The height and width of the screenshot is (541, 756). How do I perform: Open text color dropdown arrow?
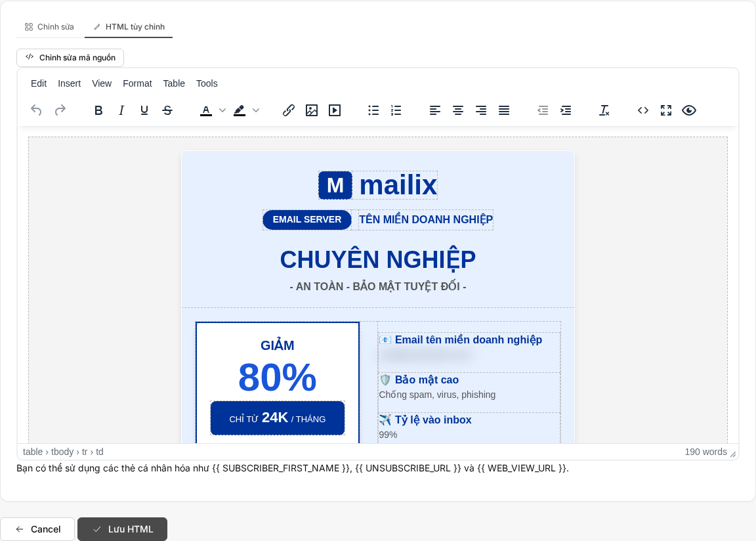pyautogui.click(x=222, y=110)
